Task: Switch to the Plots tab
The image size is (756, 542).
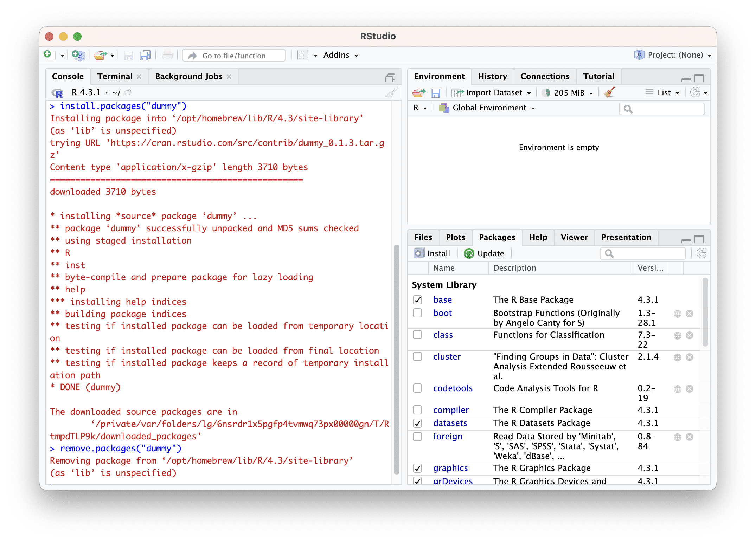Action: coord(455,237)
